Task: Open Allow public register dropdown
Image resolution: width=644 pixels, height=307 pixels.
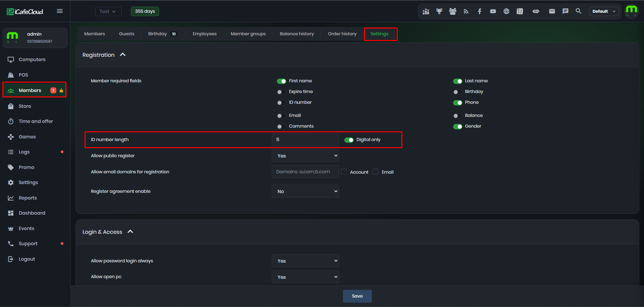Action: click(305, 156)
